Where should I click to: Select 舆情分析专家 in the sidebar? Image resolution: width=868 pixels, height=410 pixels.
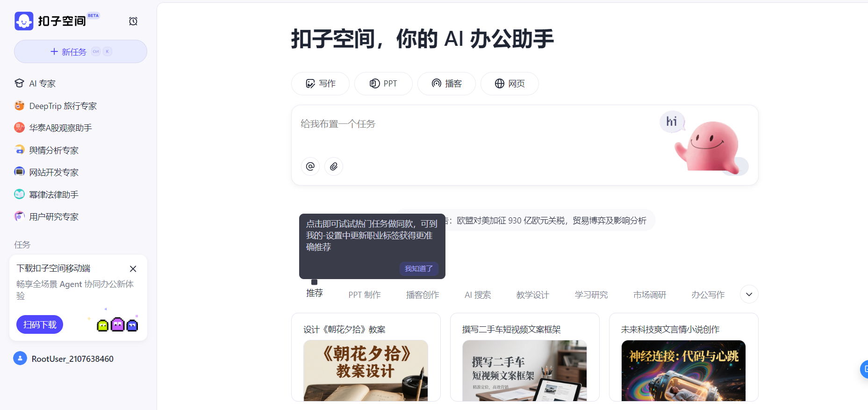coord(54,151)
